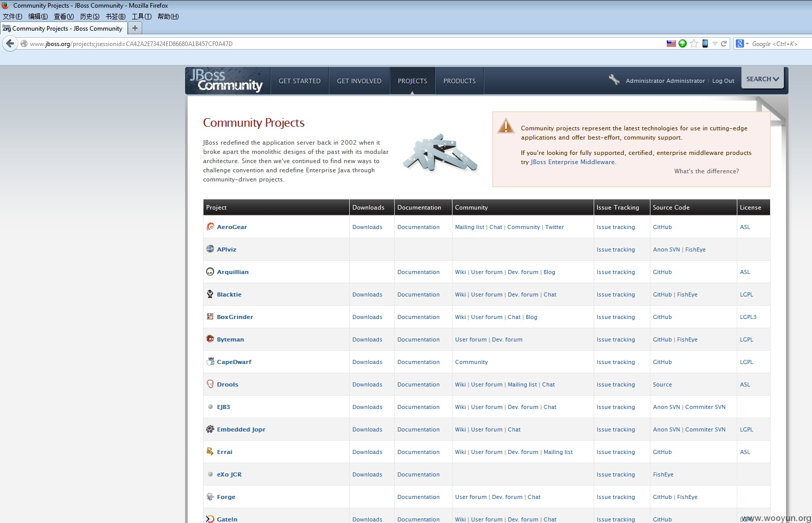Click Source link in the Drools row
This screenshot has height=523, width=812.
pyautogui.click(x=662, y=384)
